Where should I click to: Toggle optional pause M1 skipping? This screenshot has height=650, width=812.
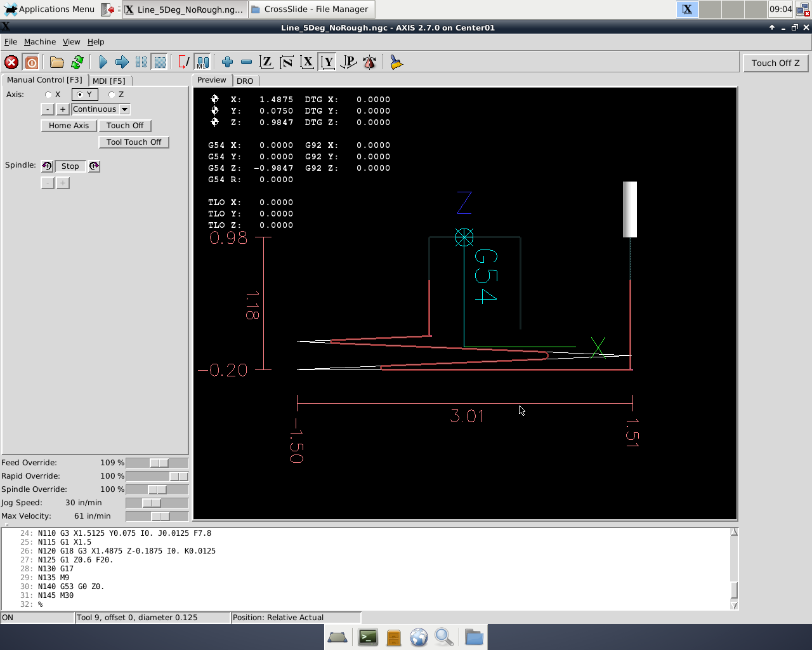point(202,62)
